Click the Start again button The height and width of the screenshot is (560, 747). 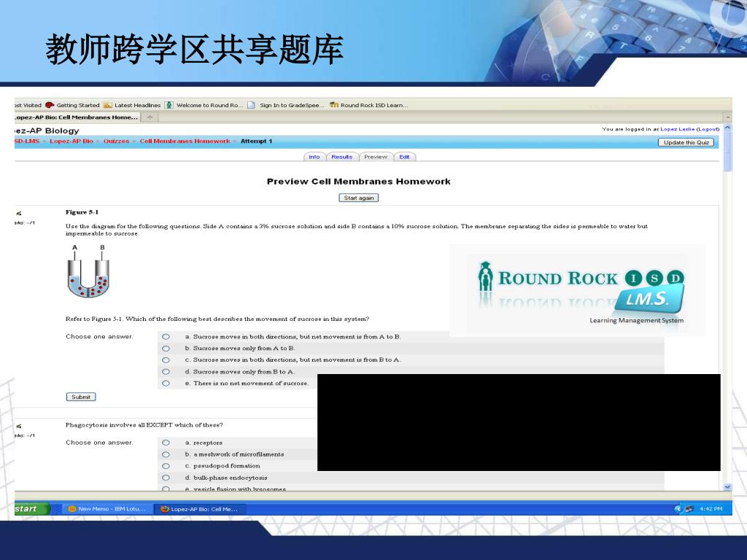pyautogui.click(x=359, y=198)
